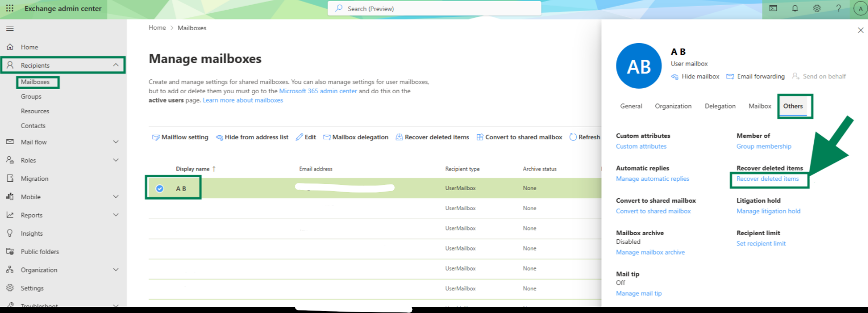Open the notifications bell
The image size is (868, 313).
click(795, 8)
